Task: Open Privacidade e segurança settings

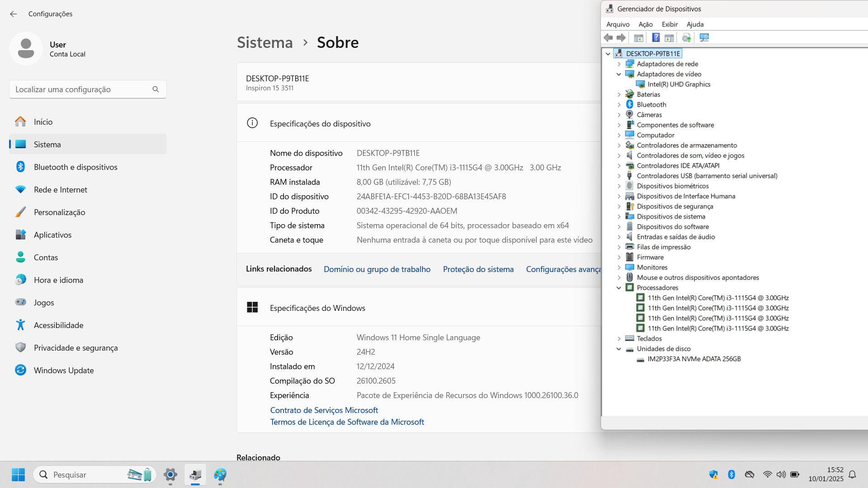Action: (88, 347)
